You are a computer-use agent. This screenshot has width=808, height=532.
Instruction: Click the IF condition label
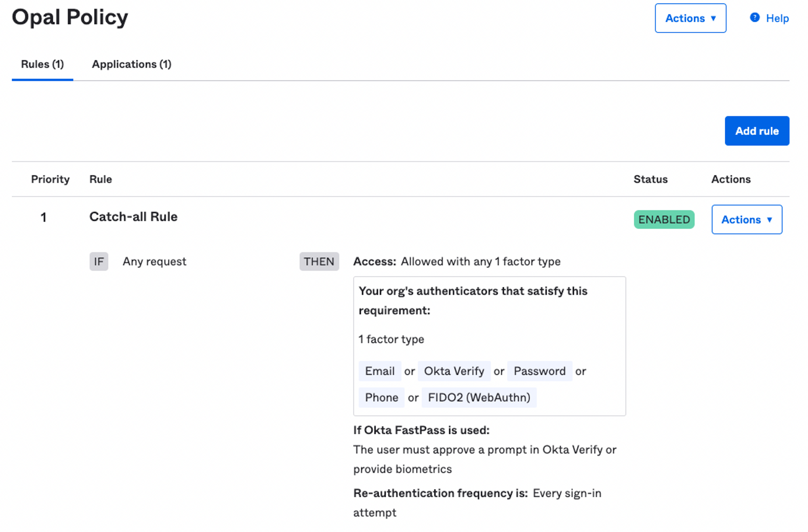(x=99, y=261)
